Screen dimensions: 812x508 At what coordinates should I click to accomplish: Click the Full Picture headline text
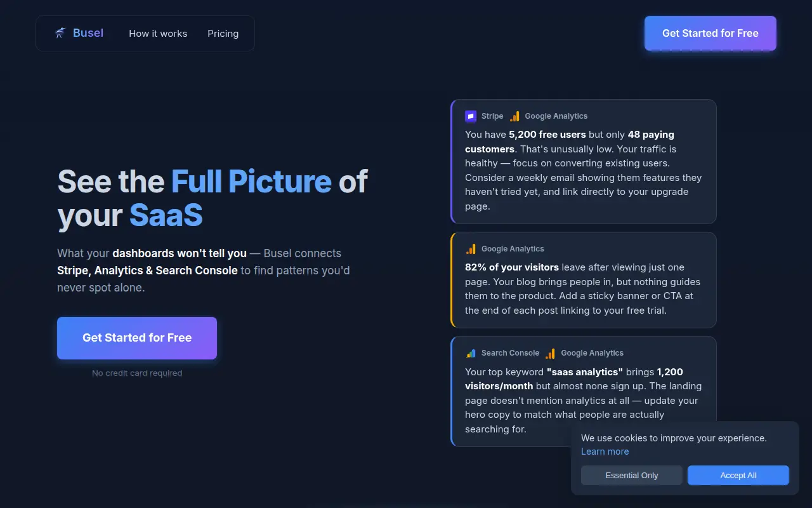tap(251, 181)
